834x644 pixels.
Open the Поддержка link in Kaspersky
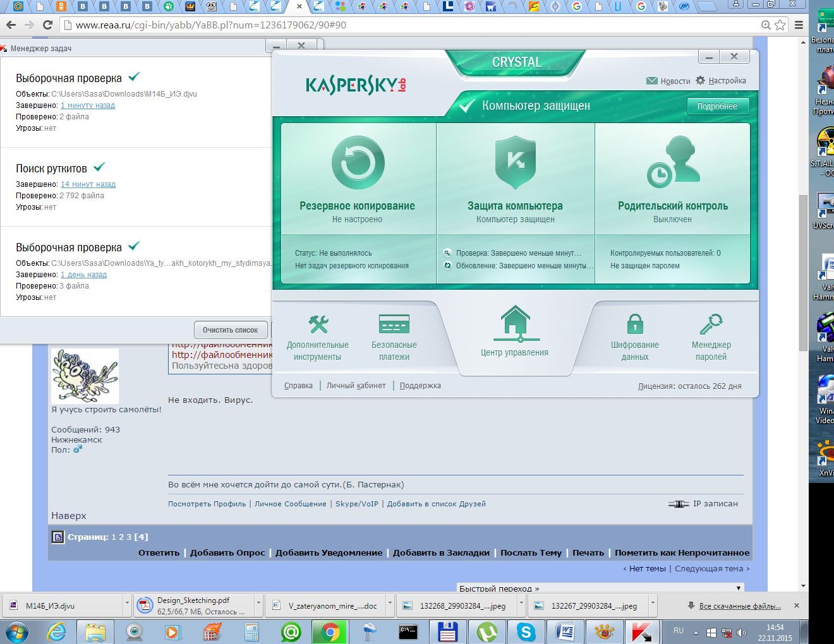420,385
